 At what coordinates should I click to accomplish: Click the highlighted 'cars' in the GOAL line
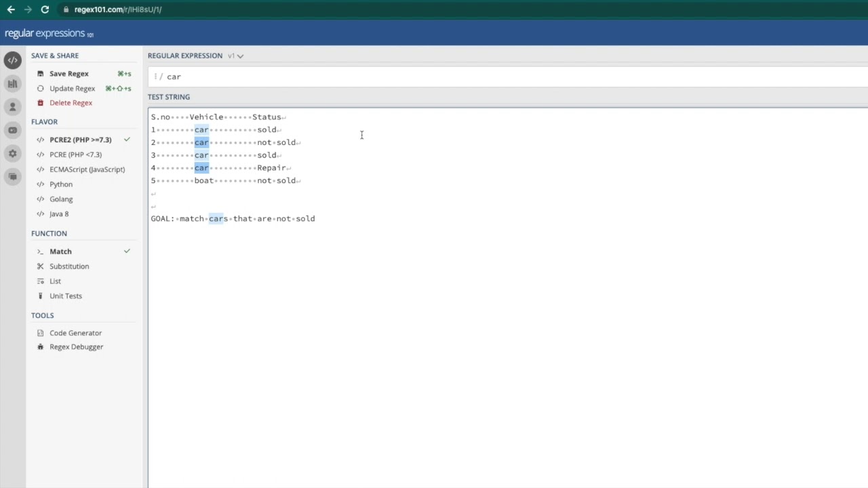[218, 219]
